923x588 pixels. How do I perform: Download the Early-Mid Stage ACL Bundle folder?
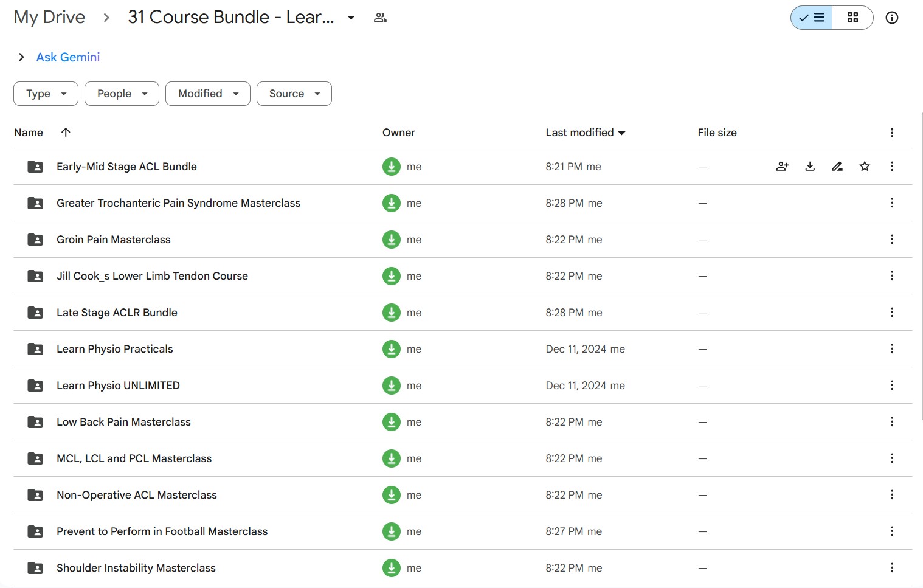point(810,167)
